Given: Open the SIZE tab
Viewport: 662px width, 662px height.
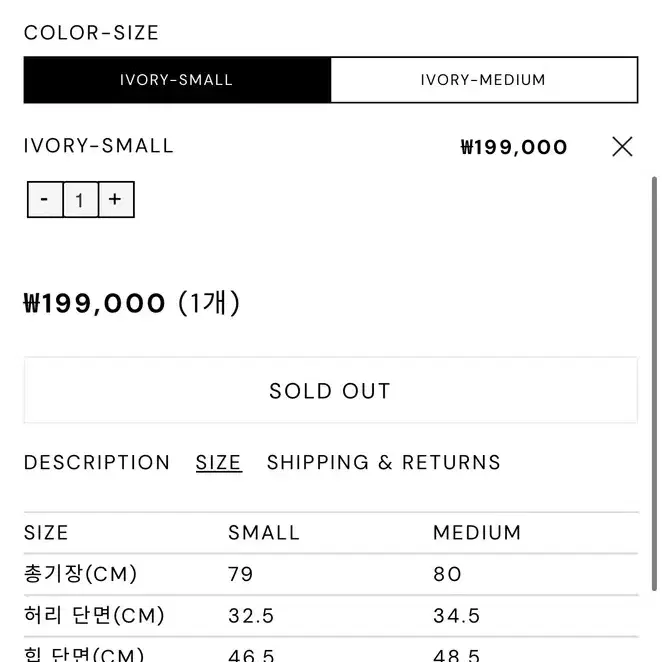Looking at the screenshot, I should 218,462.
